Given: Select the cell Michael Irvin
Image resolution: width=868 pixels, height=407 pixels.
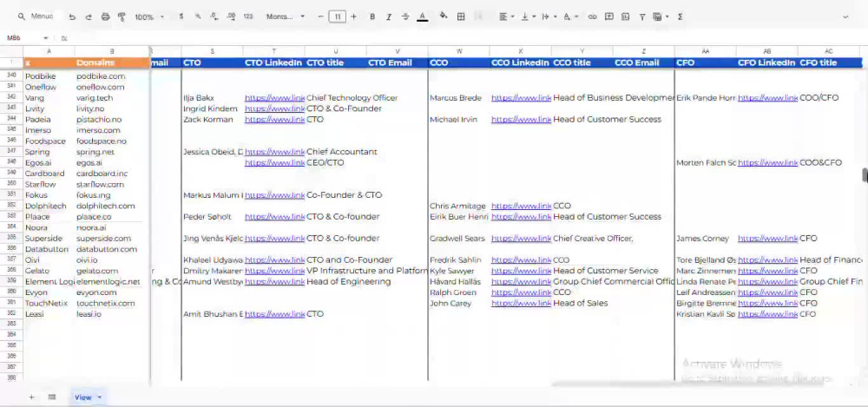Looking at the screenshot, I should [459, 120].
